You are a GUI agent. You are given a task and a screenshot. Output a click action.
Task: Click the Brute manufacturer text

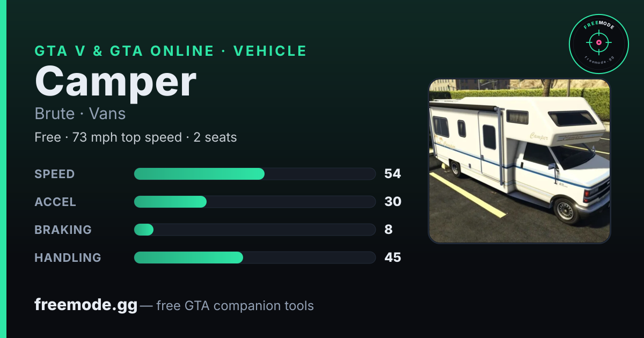pyautogui.click(x=55, y=114)
